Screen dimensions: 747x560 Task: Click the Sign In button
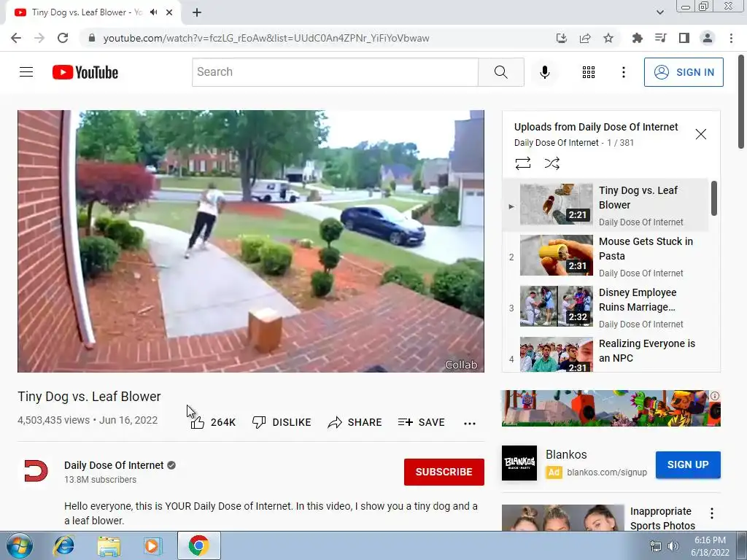[683, 72]
